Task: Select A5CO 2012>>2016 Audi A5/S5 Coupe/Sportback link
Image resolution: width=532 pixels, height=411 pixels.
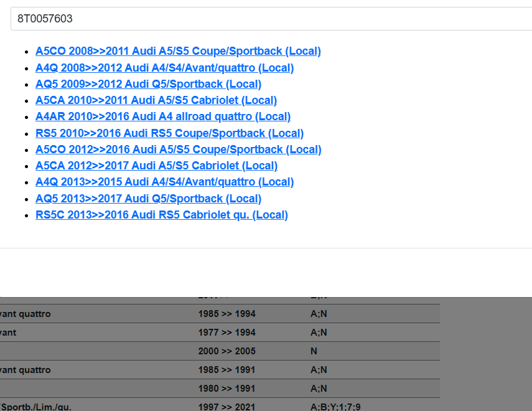Action: (x=178, y=149)
